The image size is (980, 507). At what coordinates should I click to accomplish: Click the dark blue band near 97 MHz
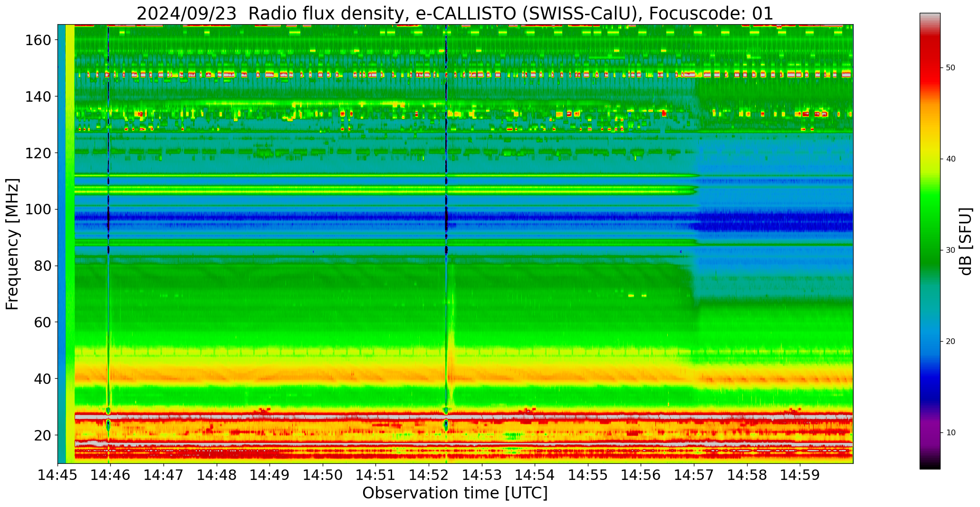(463, 218)
